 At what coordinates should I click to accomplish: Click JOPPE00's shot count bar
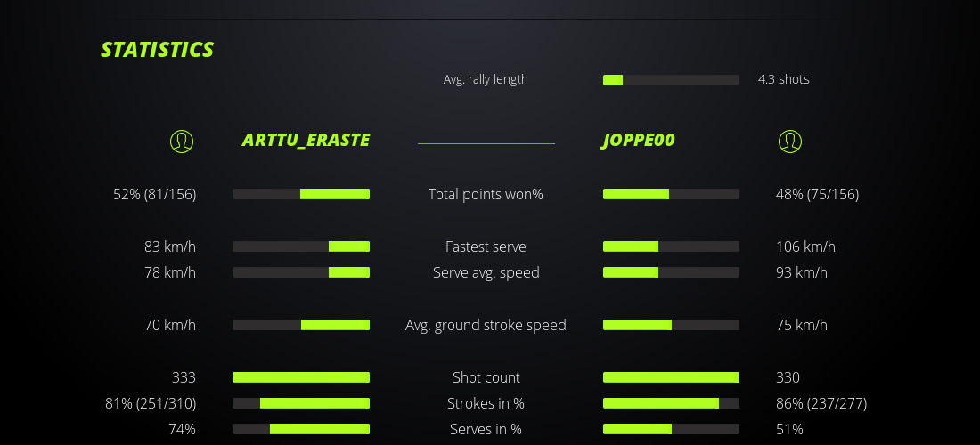[671, 377]
